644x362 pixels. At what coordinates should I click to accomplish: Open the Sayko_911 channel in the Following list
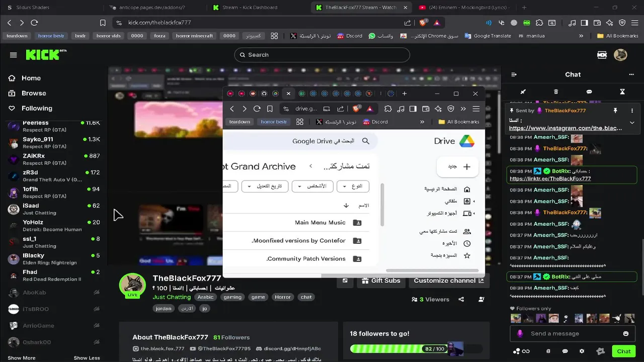[x=54, y=142]
